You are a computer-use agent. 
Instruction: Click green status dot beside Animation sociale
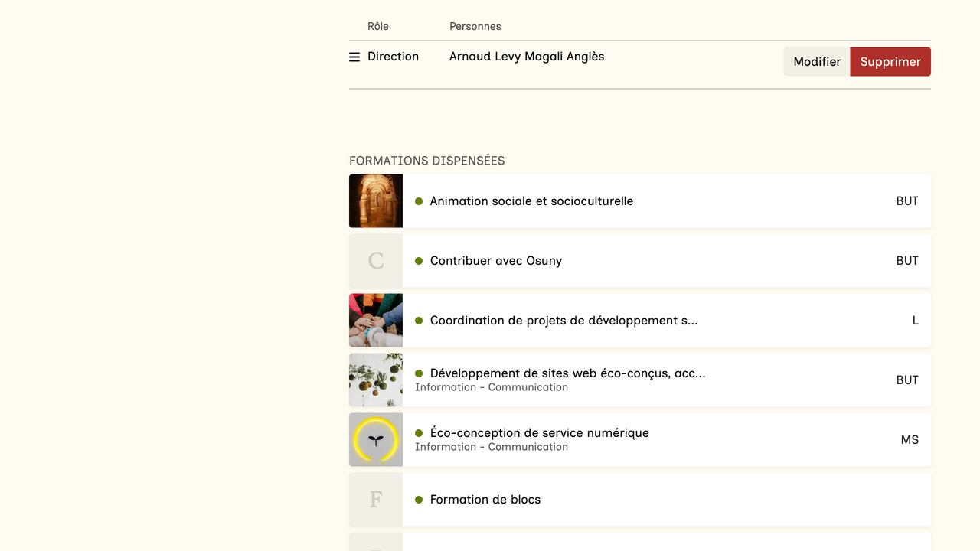(x=419, y=201)
